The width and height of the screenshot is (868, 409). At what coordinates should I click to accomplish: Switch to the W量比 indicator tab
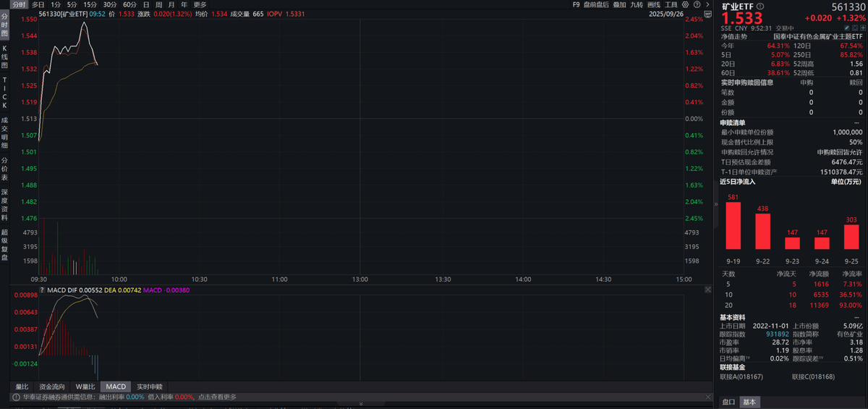85,387
